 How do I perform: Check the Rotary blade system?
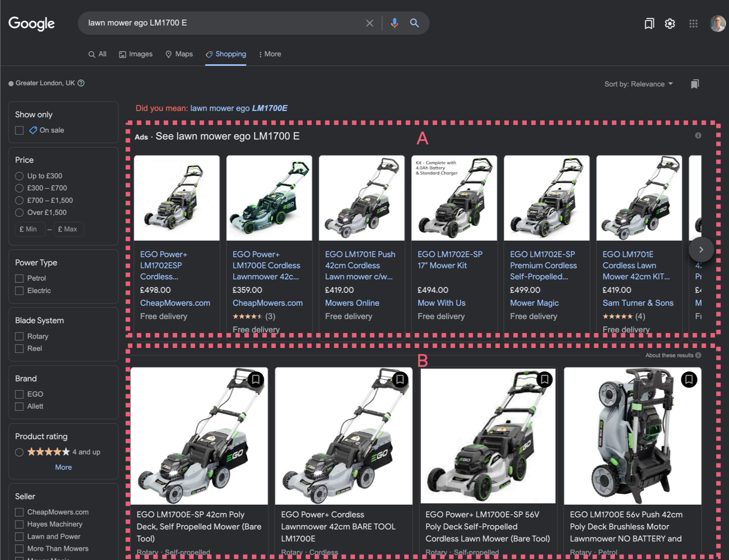pyautogui.click(x=19, y=336)
